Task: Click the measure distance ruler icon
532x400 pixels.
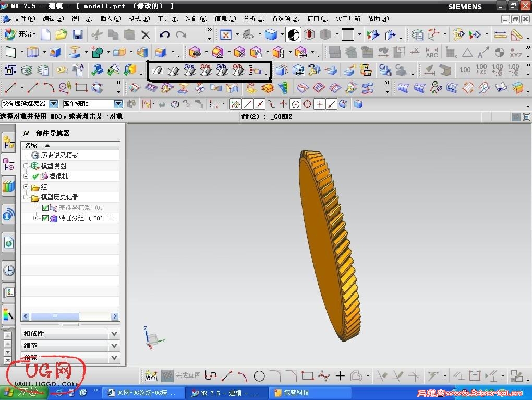Action: click(x=500, y=34)
